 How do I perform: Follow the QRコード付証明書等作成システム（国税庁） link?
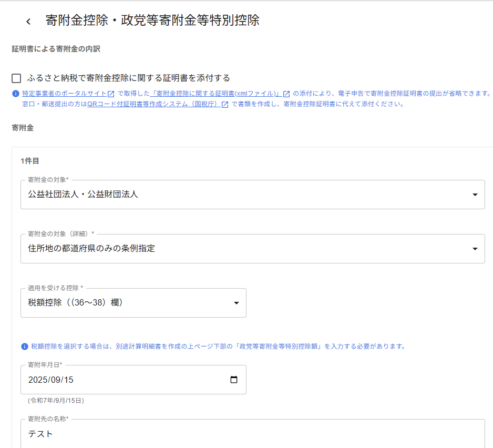pos(153,104)
